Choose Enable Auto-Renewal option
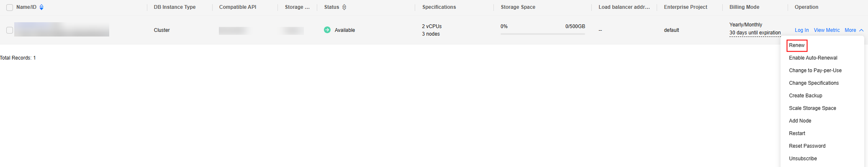Image resolution: width=868 pixels, height=167 pixels. click(813, 58)
